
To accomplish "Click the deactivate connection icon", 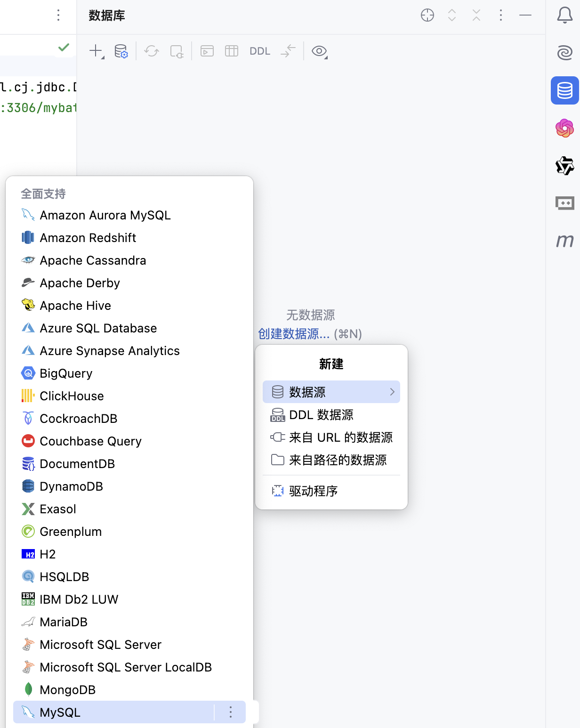I will tap(177, 51).
